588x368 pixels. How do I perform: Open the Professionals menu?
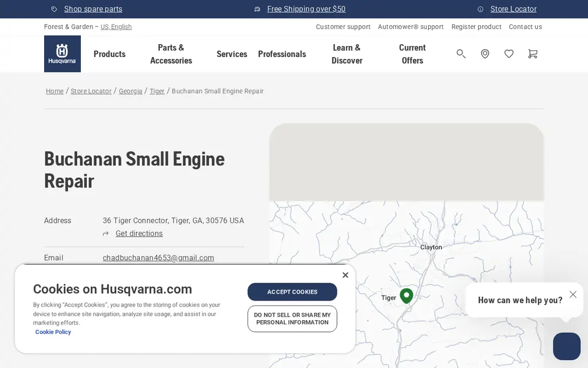click(282, 54)
